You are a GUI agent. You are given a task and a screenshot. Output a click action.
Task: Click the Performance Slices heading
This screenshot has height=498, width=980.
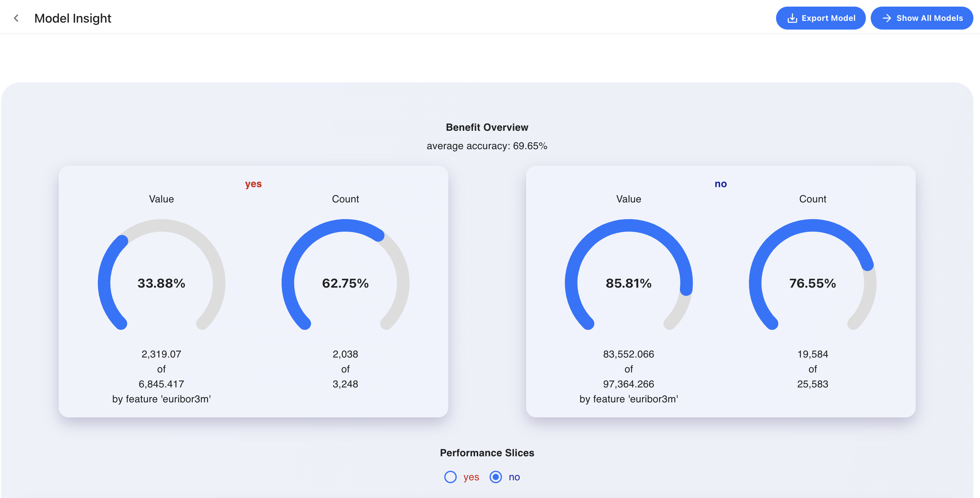tap(487, 452)
